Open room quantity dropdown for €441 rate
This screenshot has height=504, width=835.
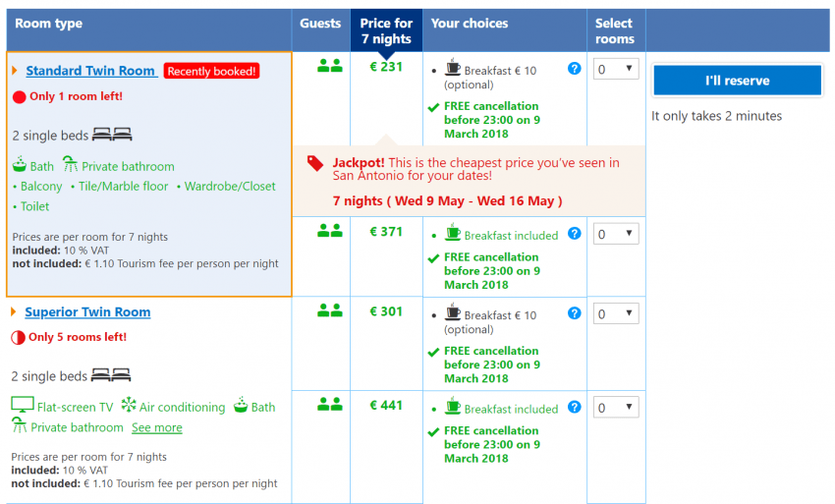pos(616,407)
